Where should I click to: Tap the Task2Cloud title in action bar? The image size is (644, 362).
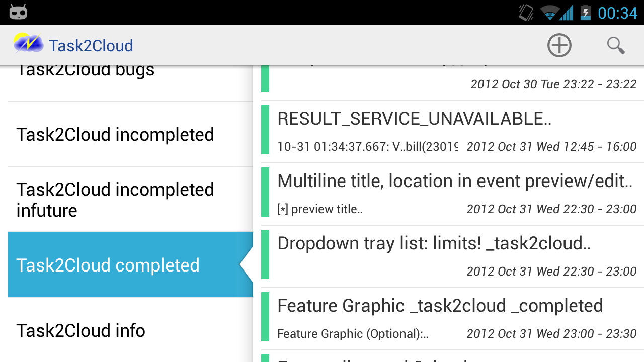(x=91, y=46)
